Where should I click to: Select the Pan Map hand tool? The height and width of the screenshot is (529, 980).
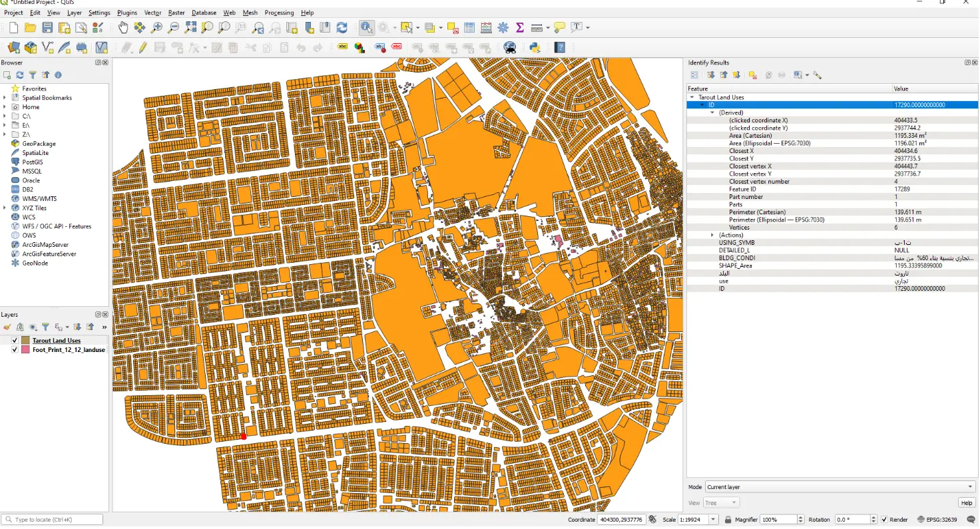123,27
